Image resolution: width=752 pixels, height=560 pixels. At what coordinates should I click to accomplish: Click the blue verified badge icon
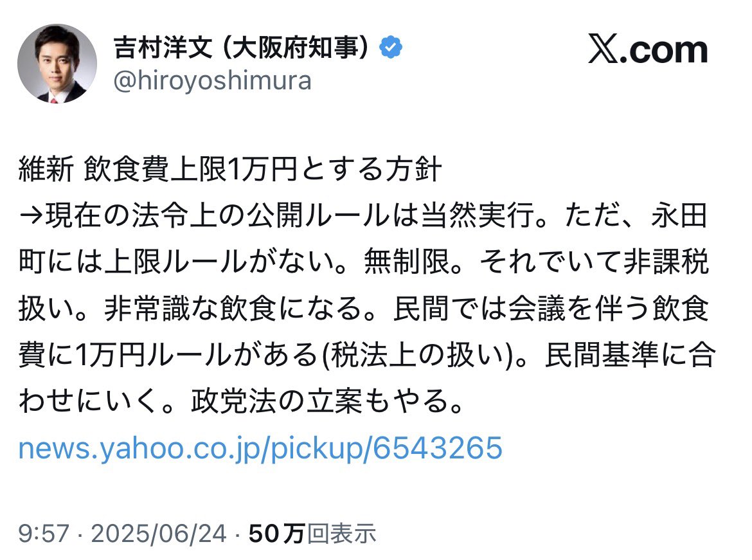pyautogui.click(x=391, y=48)
